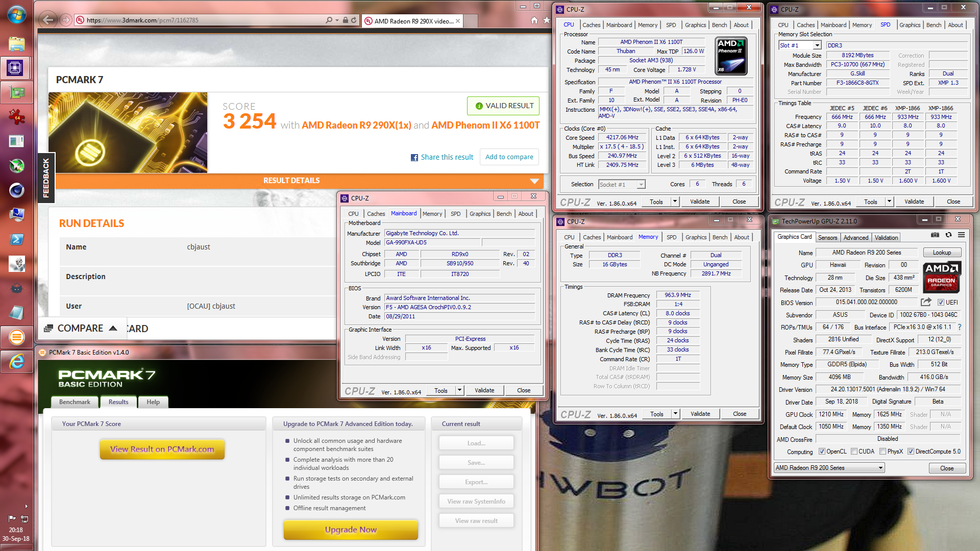
Task: Click the Upgrade Now button
Action: pyautogui.click(x=351, y=530)
